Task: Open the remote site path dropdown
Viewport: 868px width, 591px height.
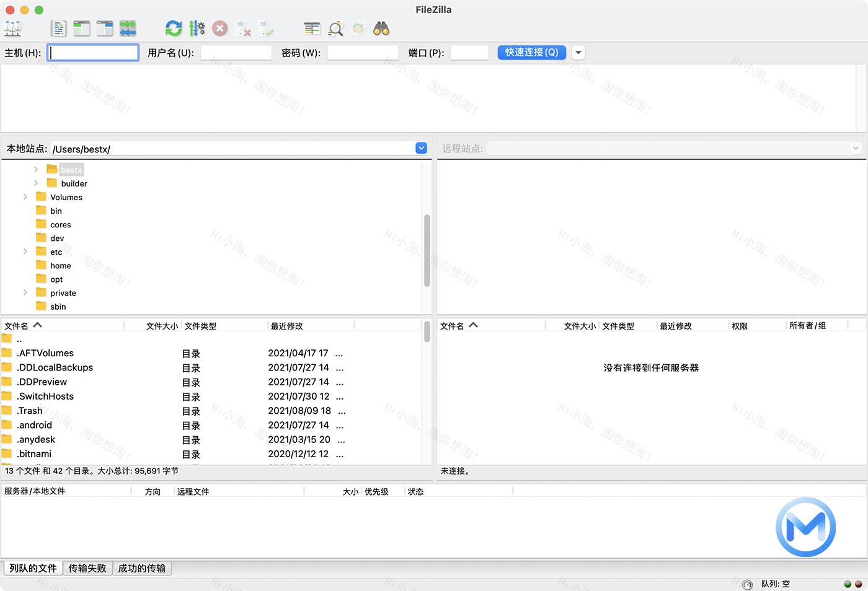Action: (856, 149)
